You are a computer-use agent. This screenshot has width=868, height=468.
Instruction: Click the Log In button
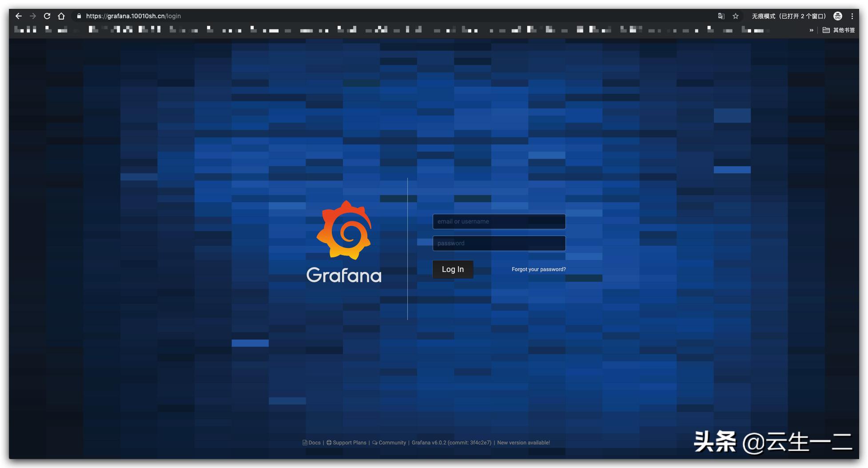tap(453, 269)
